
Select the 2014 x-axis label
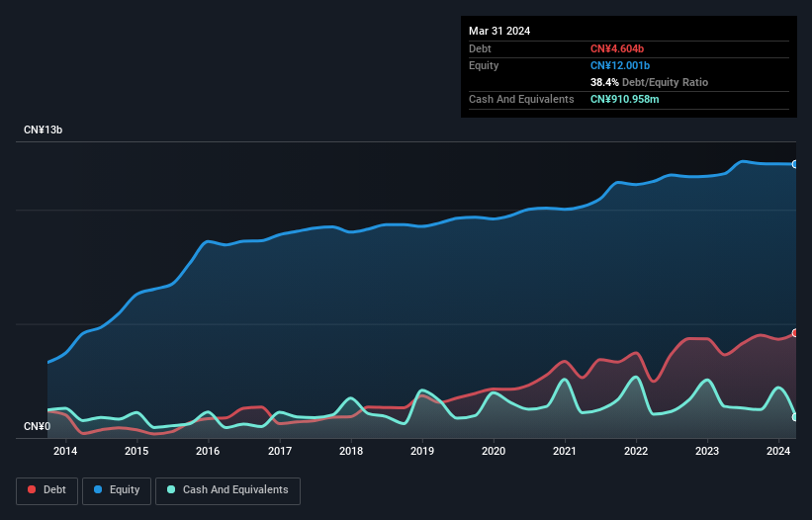coord(65,451)
